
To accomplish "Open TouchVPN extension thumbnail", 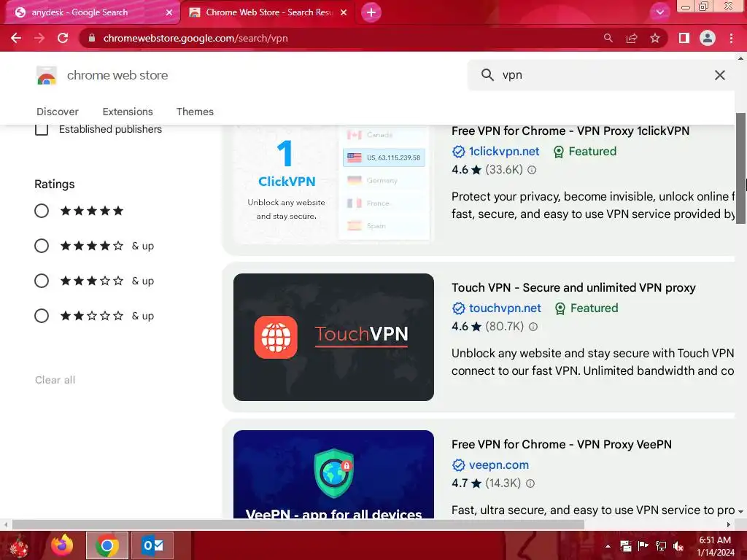I will click(333, 337).
